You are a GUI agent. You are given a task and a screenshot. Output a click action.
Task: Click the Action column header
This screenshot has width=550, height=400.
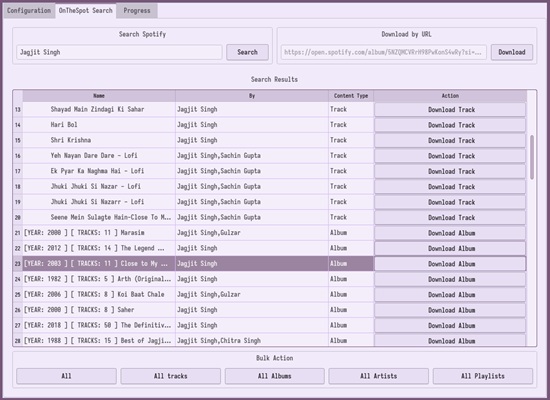[450, 96]
